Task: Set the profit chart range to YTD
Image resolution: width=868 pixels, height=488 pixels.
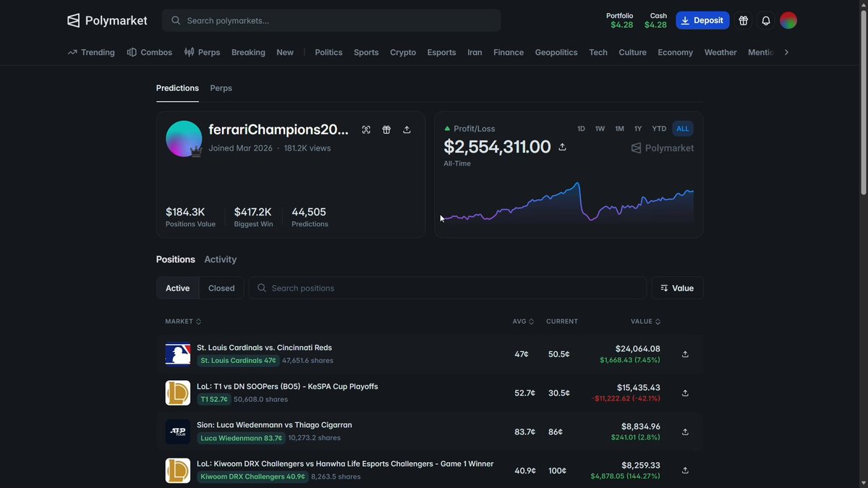Action: coord(659,129)
